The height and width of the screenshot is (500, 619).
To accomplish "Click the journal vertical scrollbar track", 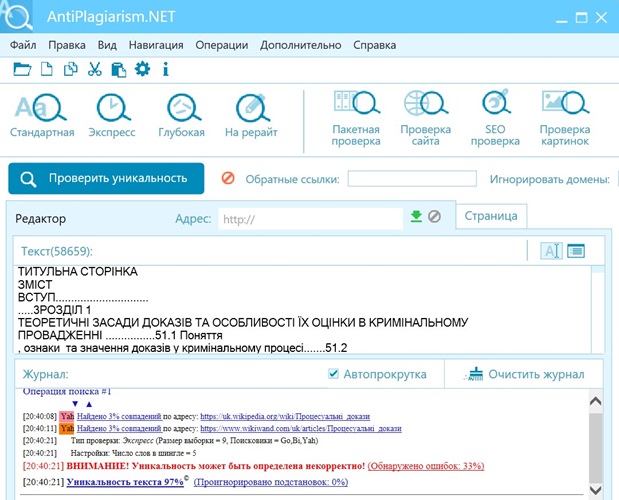I will coord(595,446).
